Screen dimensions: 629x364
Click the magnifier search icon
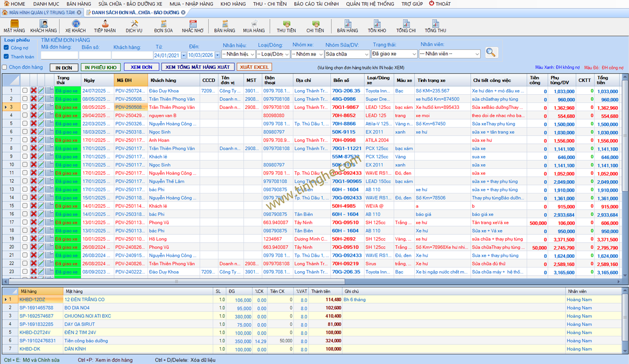pos(491,52)
